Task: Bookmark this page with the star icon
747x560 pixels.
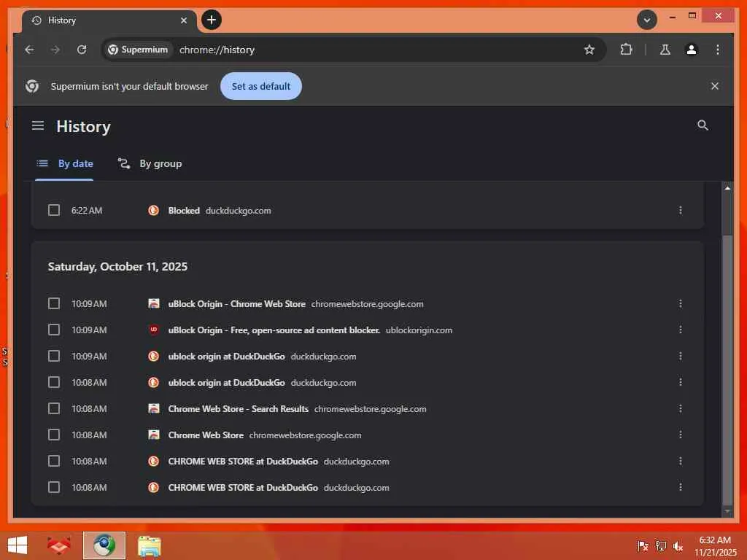Action: (x=589, y=50)
